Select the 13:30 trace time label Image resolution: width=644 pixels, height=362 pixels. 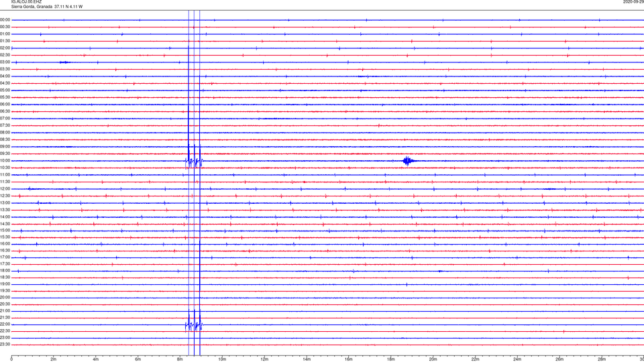pyautogui.click(x=5, y=210)
